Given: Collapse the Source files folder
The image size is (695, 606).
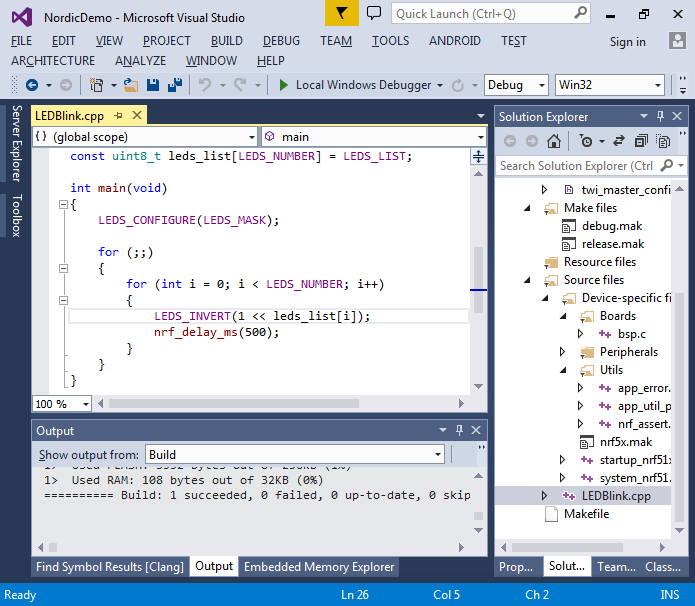Looking at the screenshot, I should coord(527,280).
